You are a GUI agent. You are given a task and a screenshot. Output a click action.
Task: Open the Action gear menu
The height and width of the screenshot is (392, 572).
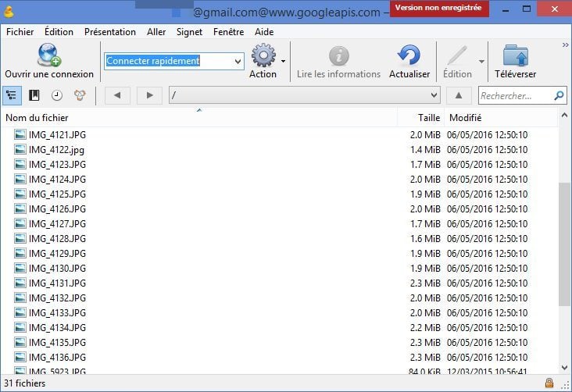(x=263, y=56)
